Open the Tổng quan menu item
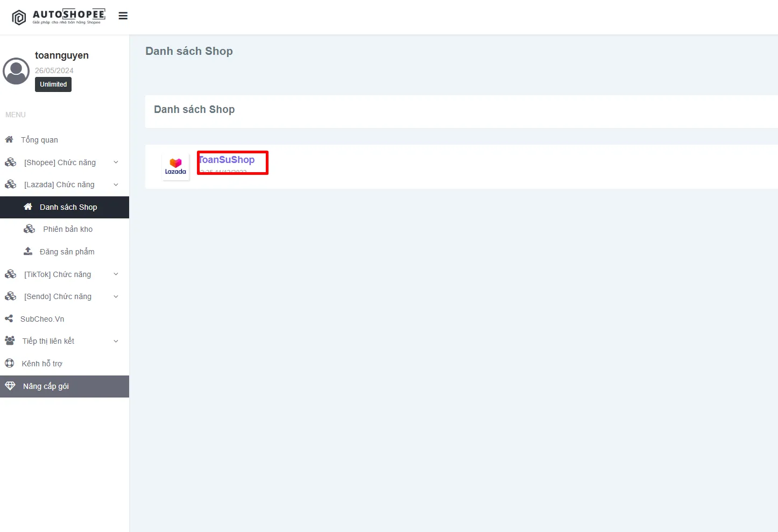778x532 pixels. tap(65, 140)
